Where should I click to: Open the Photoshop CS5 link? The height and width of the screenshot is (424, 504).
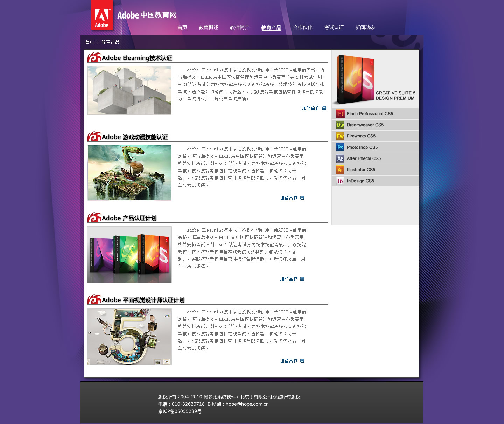(362, 147)
